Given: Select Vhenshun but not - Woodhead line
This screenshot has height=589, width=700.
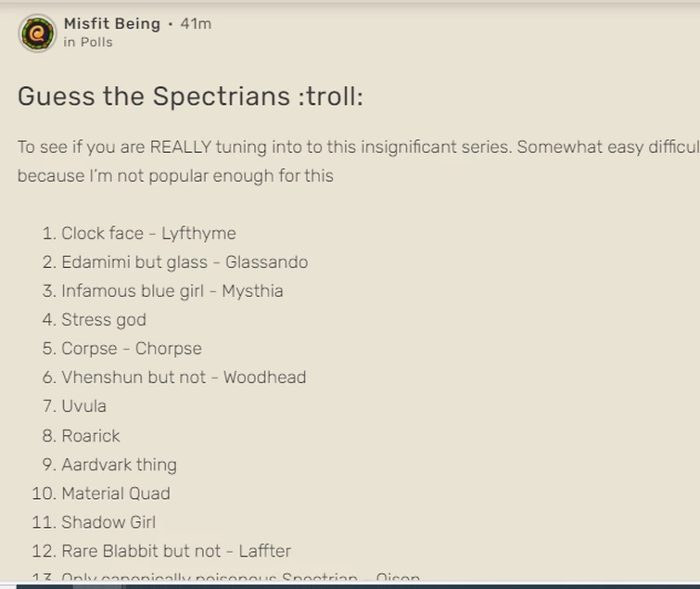Looking at the screenshot, I should click(184, 377).
